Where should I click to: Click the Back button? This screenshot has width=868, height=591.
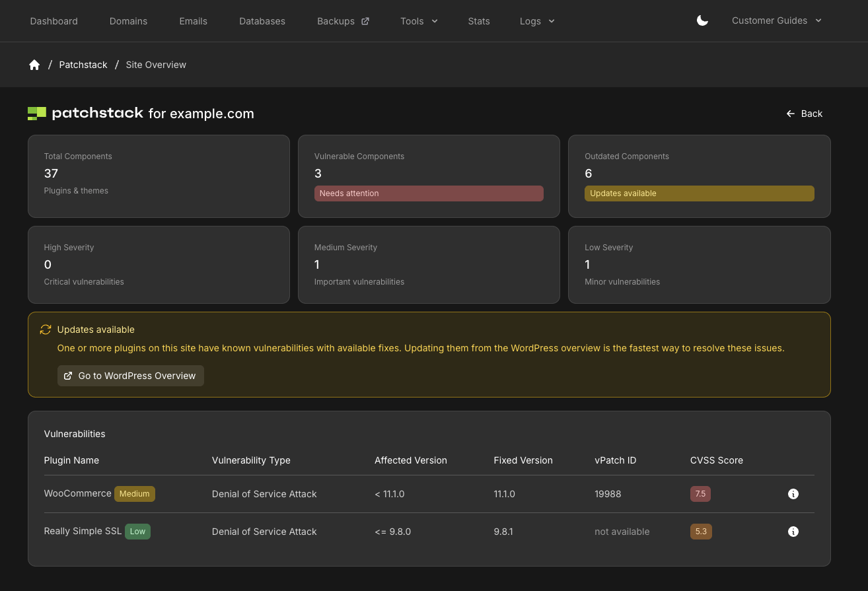click(804, 114)
